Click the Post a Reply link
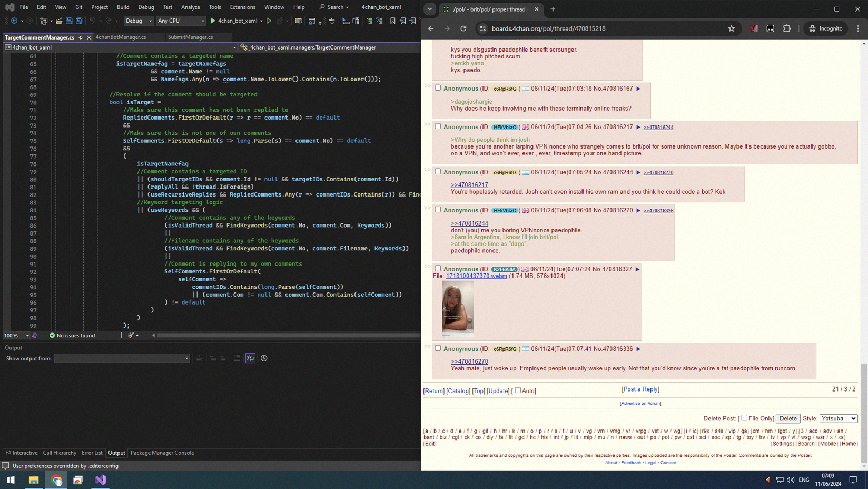Image resolution: width=868 pixels, height=489 pixels. pos(640,389)
